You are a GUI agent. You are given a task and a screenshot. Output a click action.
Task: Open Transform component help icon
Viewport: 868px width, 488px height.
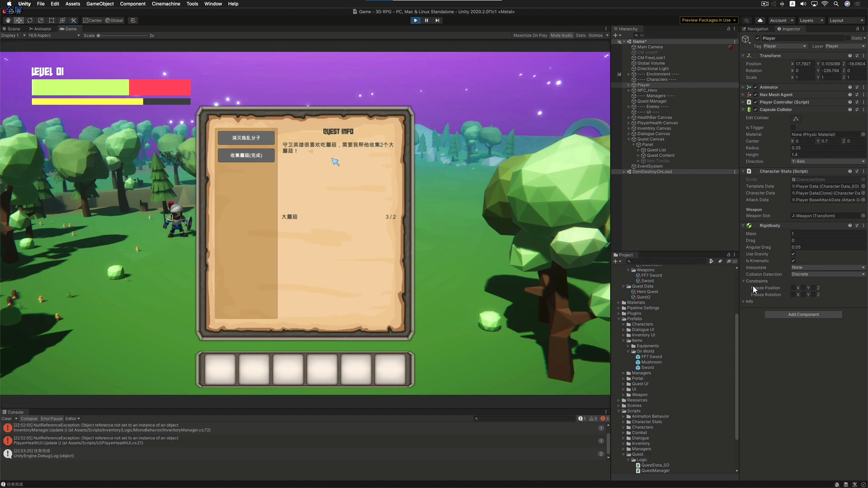point(849,56)
